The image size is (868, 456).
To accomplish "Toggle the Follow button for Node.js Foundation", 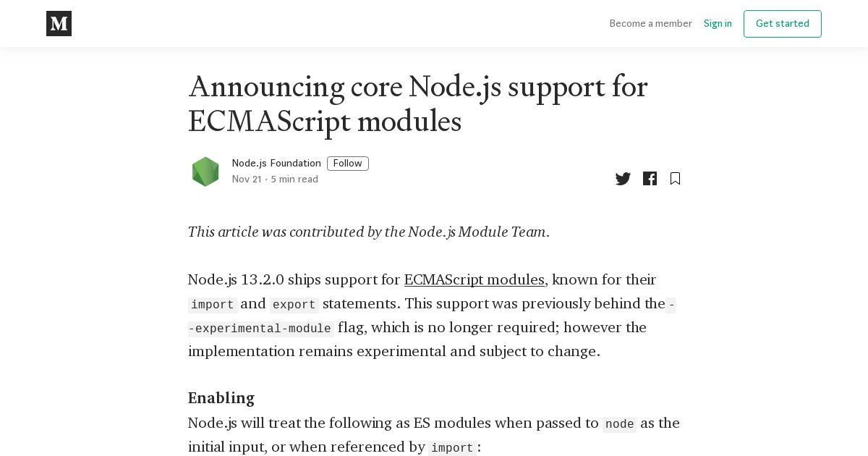I will [348, 164].
